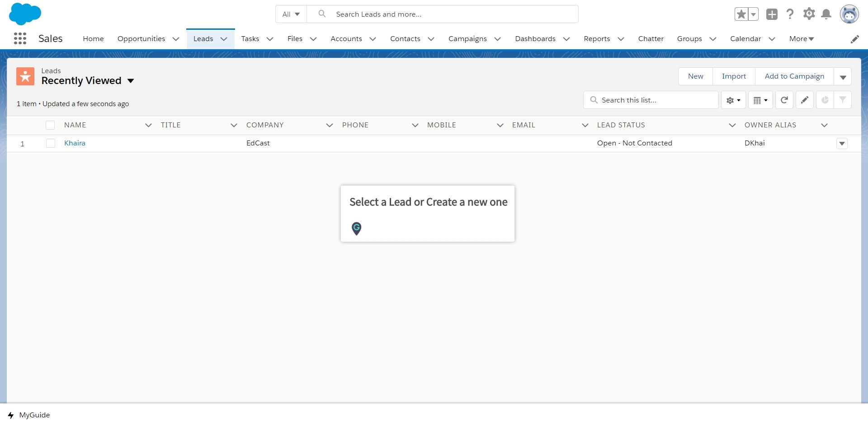Toggle the checkbox for the Khaira row
The image size is (868, 426).
tap(51, 143)
